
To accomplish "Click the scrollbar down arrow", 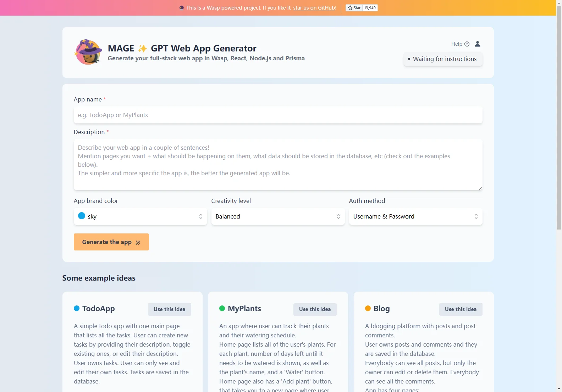I will 559,389.
